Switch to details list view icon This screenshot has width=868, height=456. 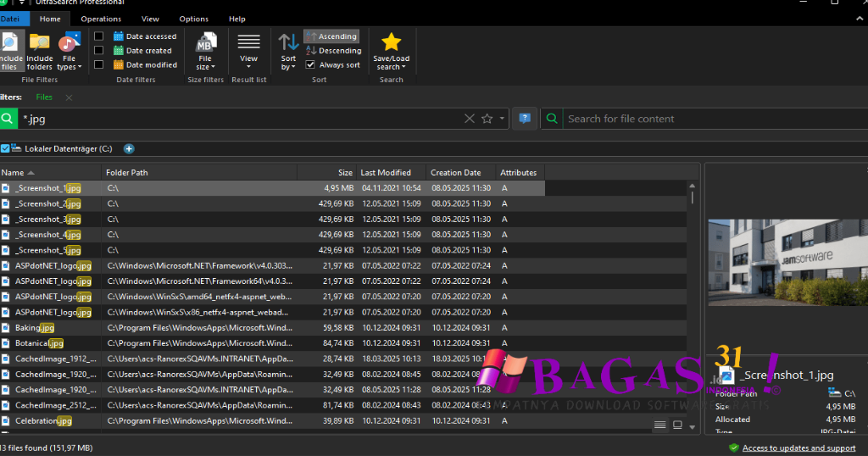click(x=659, y=425)
